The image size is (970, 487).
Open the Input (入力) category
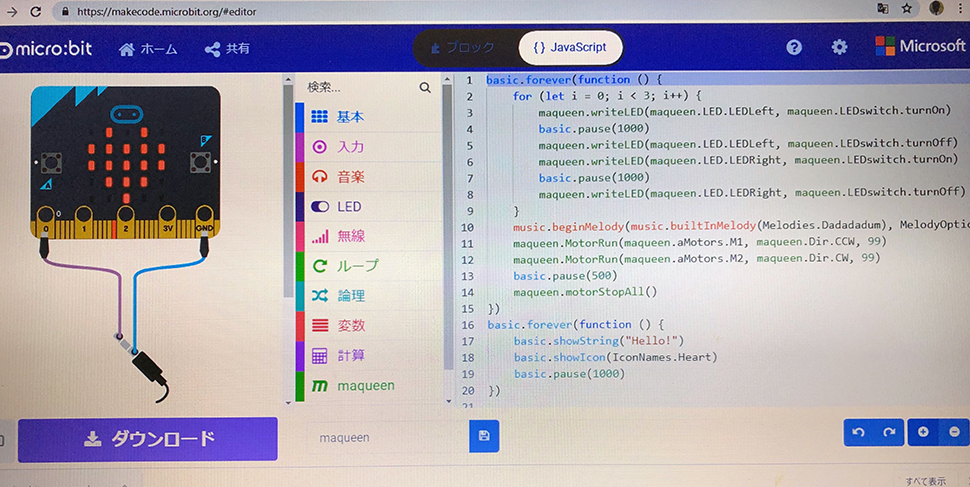click(x=368, y=147)
